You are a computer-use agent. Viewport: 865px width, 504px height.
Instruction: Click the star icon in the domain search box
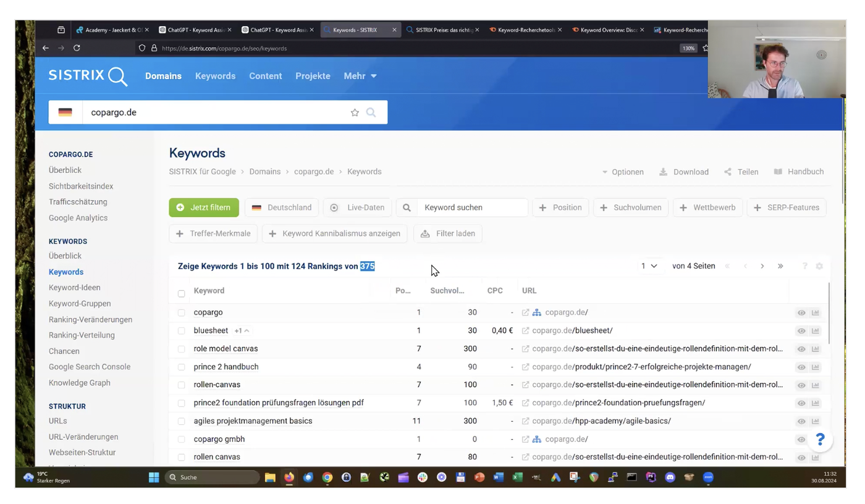pos(355,112)
